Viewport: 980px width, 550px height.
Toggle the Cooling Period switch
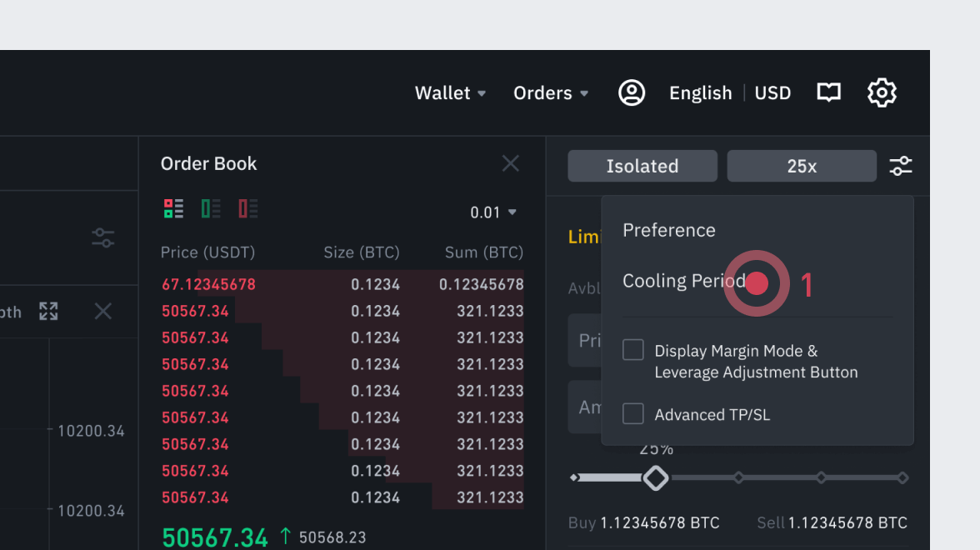(757, 283)
